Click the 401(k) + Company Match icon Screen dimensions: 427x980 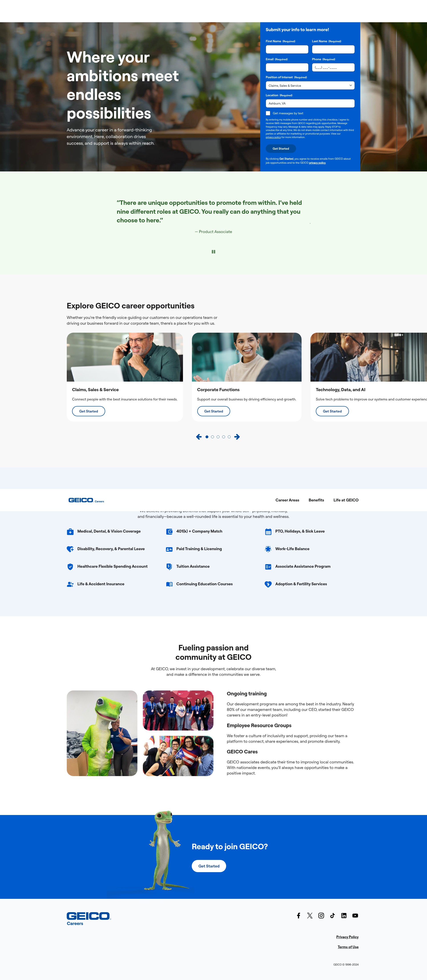169,531
